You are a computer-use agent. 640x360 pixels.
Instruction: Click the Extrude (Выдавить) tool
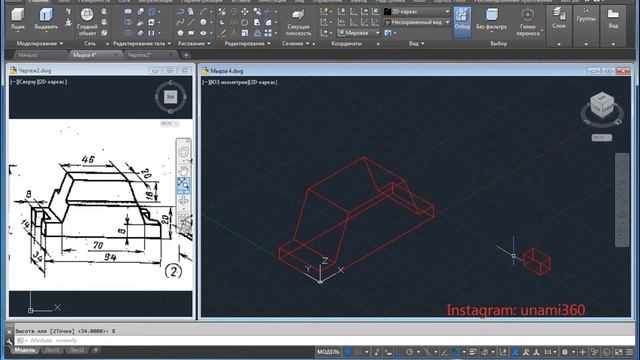pyautogui.click(x=46, y=19)
